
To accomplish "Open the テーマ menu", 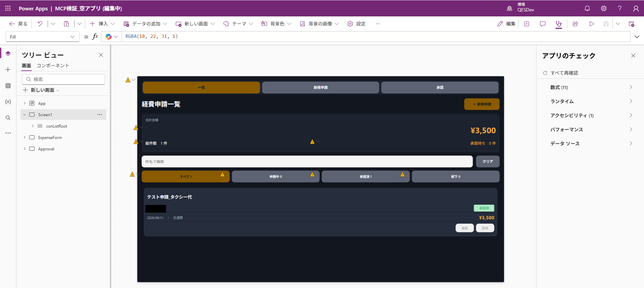I will pos(238,24).
